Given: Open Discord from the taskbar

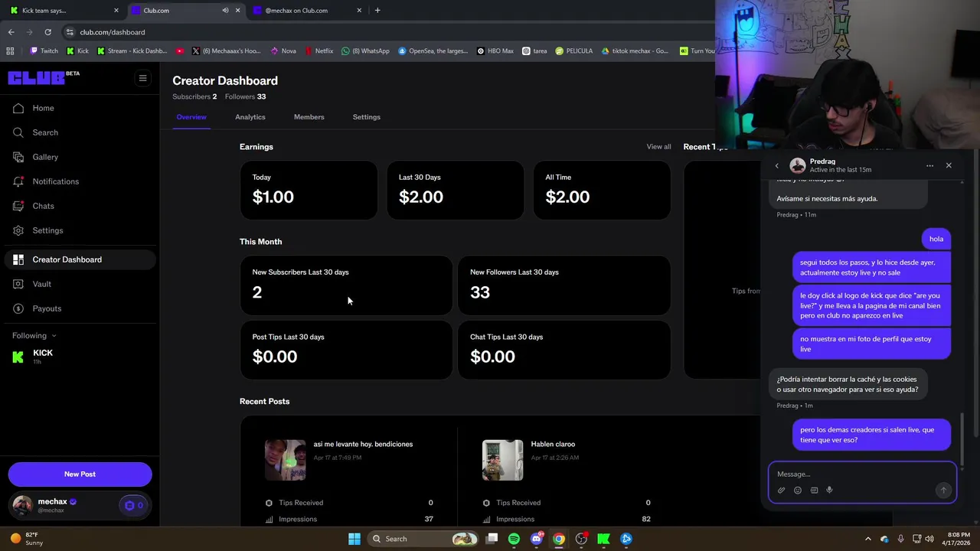Looking at the screenshot, I should point(537,539).
